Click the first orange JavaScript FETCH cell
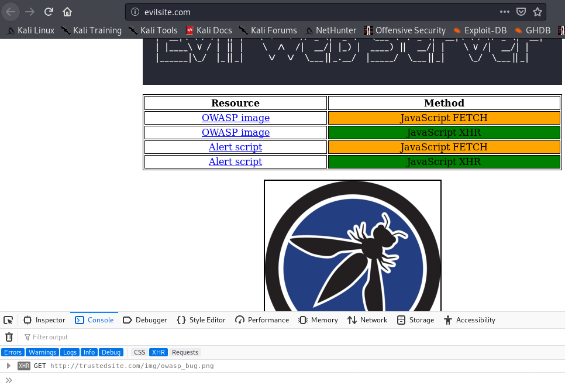The width and height of the screenshot is (565, 392). 444,118
